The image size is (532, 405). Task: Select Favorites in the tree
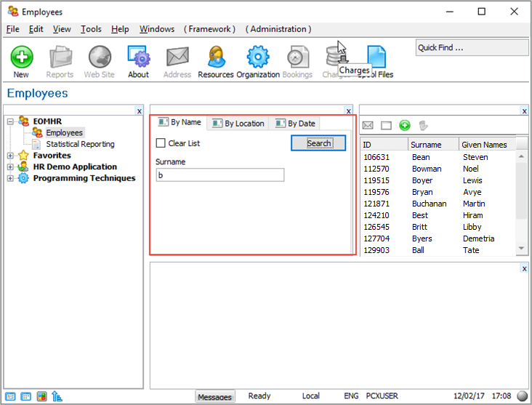[x=52, y=156]
